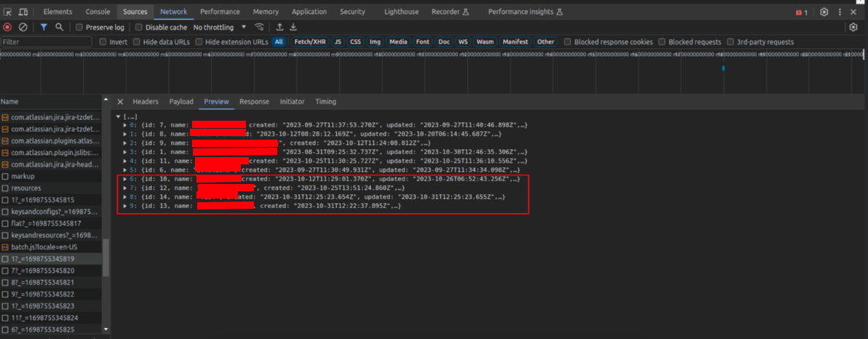Stop recording the network log
The image size is (868, 339).
click(x=7, y=27)
